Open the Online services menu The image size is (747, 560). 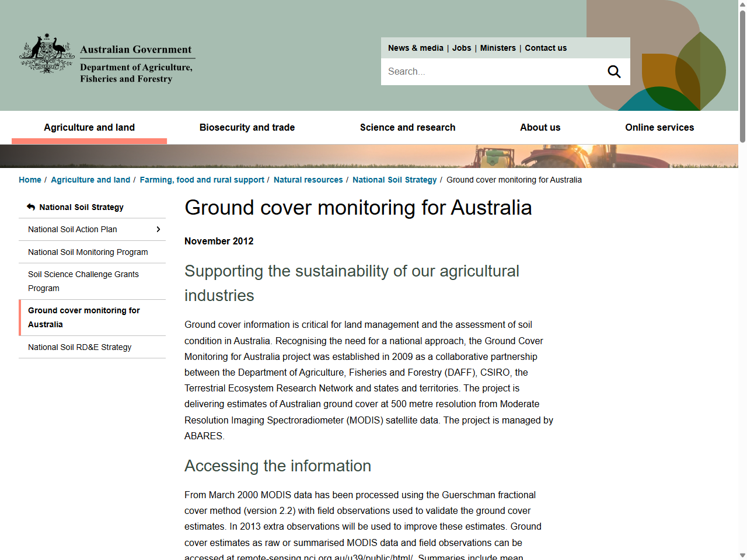pos(659,127)
